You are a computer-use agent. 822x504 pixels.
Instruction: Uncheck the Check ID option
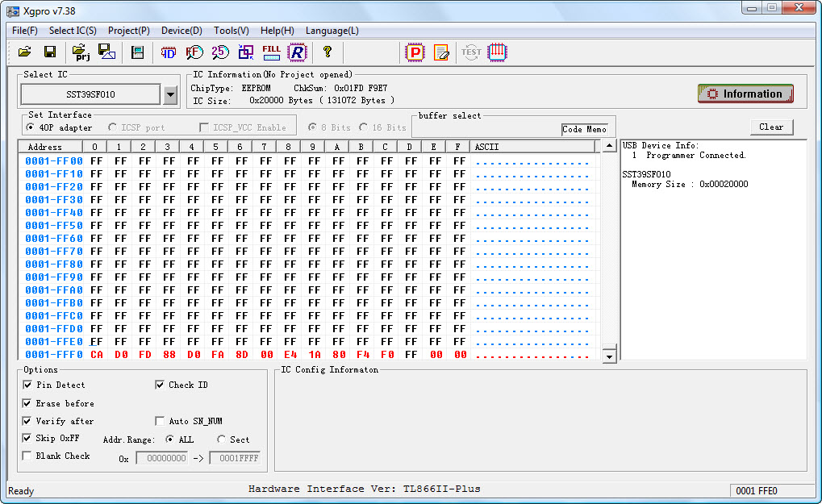160,385
